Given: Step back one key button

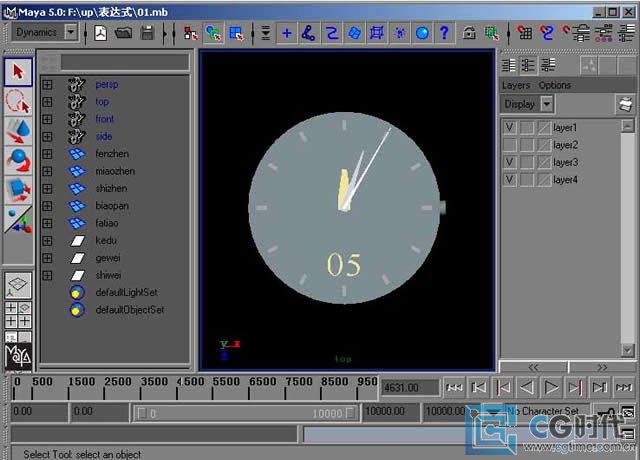Looking at the screenshot, I should (502, 387).
